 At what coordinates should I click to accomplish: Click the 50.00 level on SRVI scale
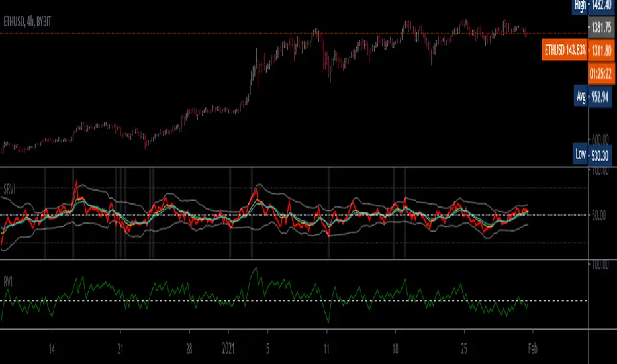click(598, 215)
